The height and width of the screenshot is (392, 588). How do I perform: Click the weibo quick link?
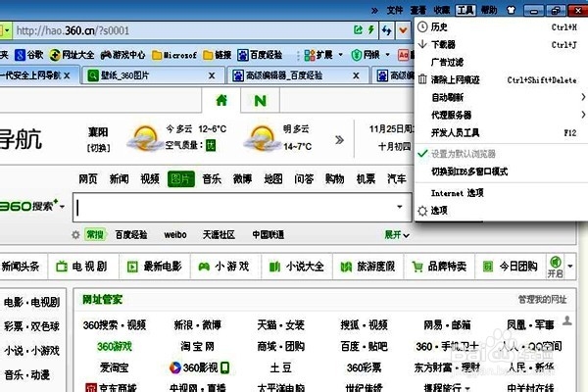175,235
